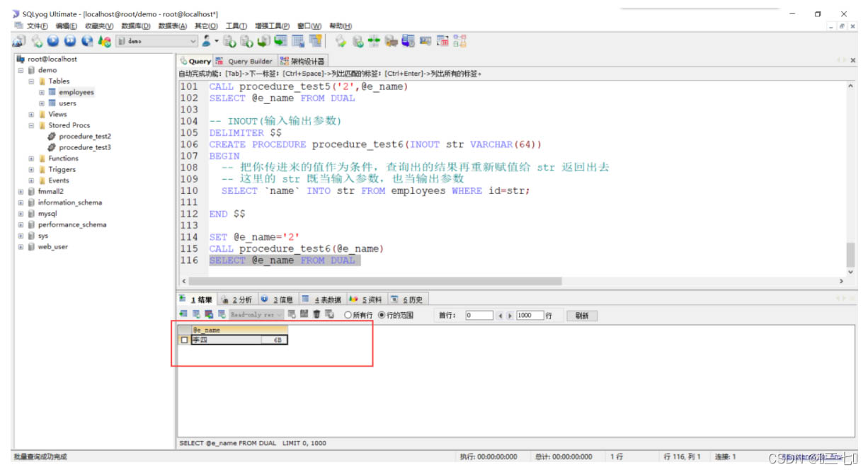Click the 刷新 refresh button
This screenshot has height=472, width=868.
(x=581, y=316)
